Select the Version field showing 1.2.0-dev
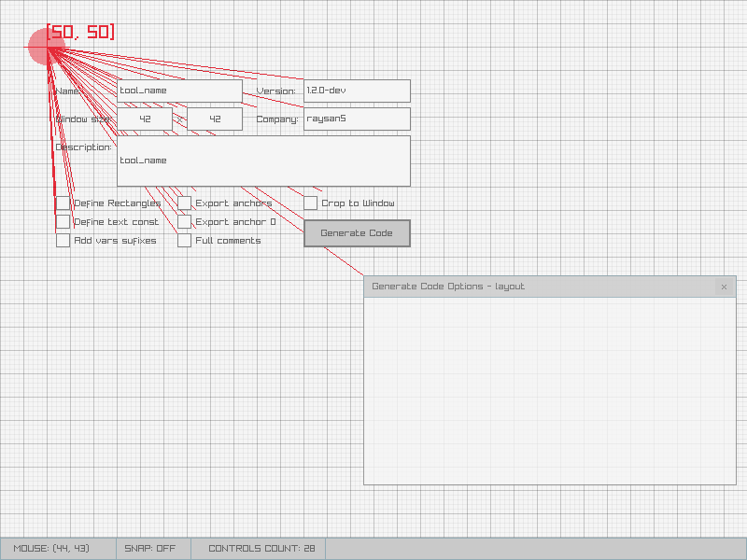This screenshot has height=560, width=747. click(357, 91)
